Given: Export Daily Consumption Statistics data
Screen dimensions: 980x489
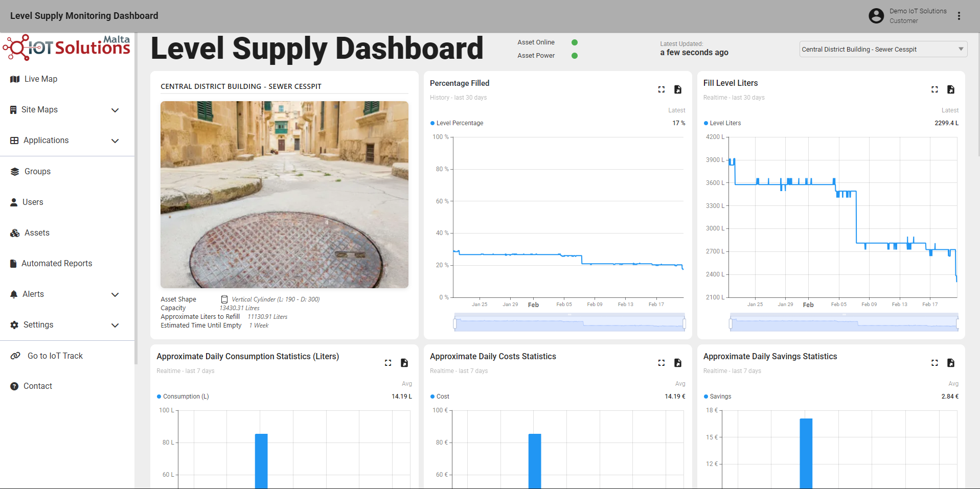Looking at the screenshot, I should pyautogui.click(x=404, y=363).
